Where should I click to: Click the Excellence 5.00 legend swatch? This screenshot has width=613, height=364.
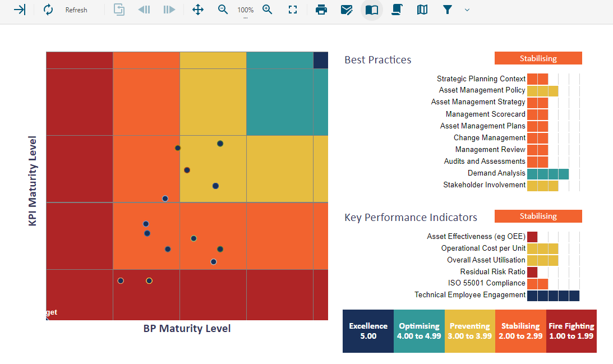(368, 331)
